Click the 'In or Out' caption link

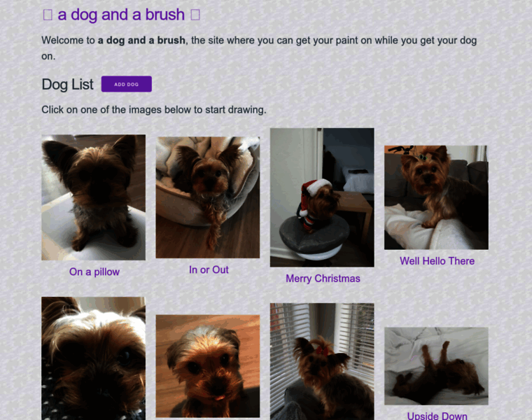(x=209, y=269)
